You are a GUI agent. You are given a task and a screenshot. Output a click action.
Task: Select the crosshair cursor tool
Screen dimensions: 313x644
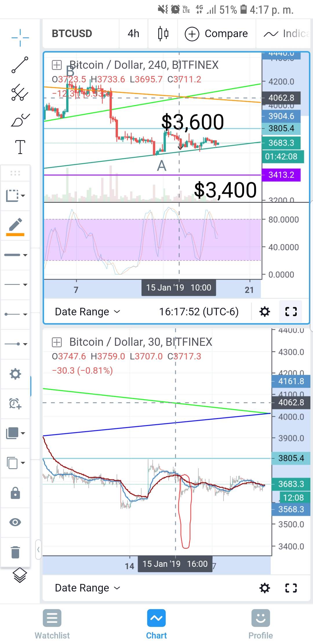20,38
